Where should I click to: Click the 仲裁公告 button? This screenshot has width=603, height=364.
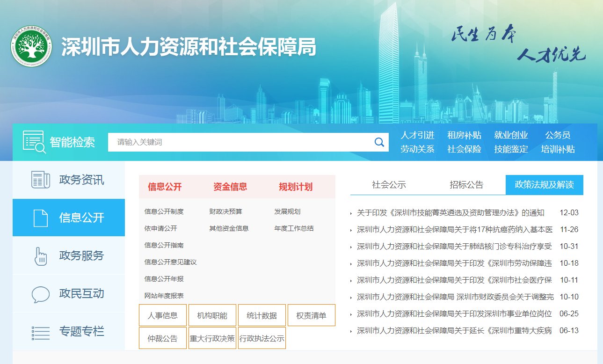click(x=163, y=338)
